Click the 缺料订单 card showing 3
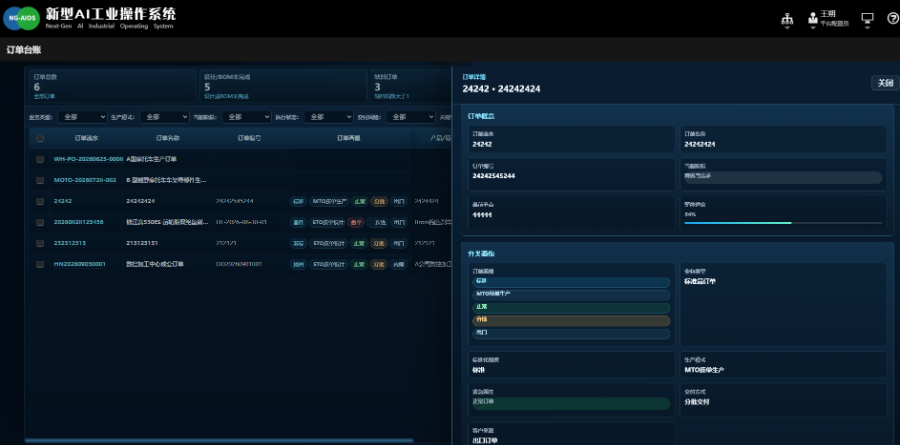The width and height of the screenshot is (900, 445). tap(411, 86)
